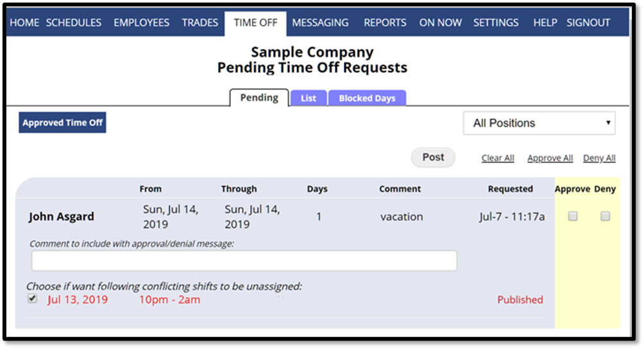Click the Deny All link
644x349 pixels.
click(x=599, y=158)
